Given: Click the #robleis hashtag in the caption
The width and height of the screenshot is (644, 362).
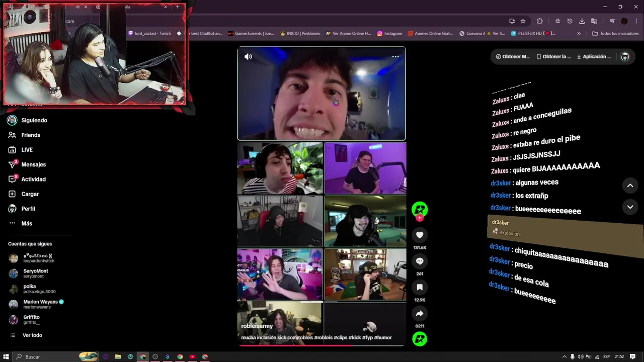Looking at the screenshot, I should point(323,338).
